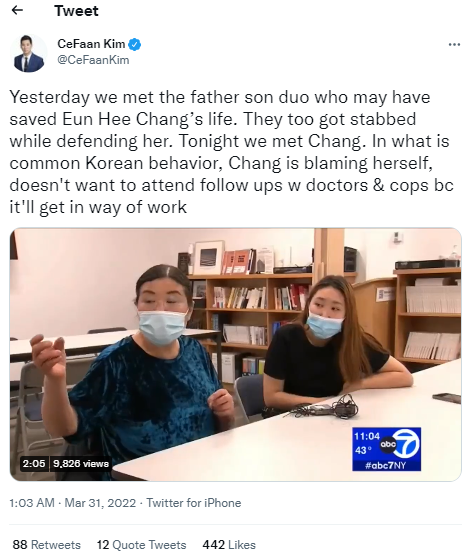View the 88 Retweets list
This screenshot has height=552, width=470.
(x=46, y=544)
